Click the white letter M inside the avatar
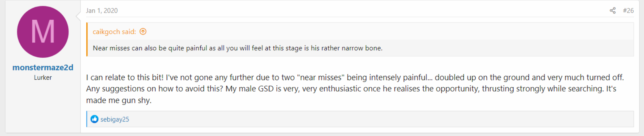The width and height of the screenshot is (644, 136). 43,32
